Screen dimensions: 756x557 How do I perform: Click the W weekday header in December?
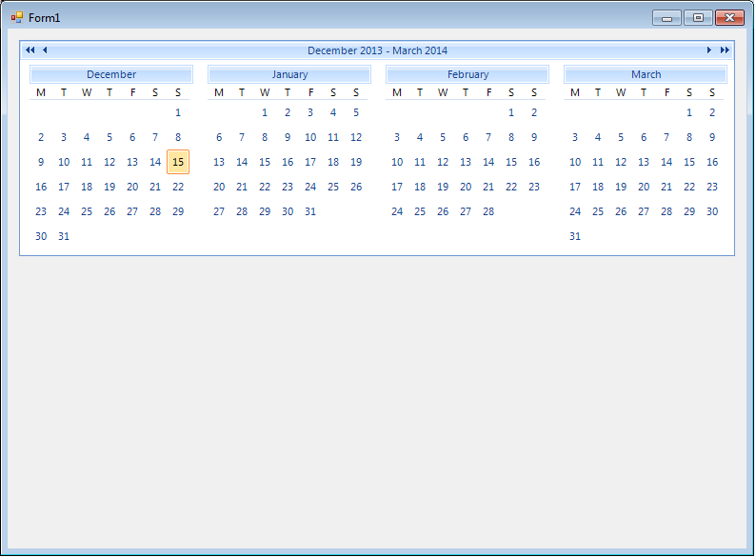(87, 92)
